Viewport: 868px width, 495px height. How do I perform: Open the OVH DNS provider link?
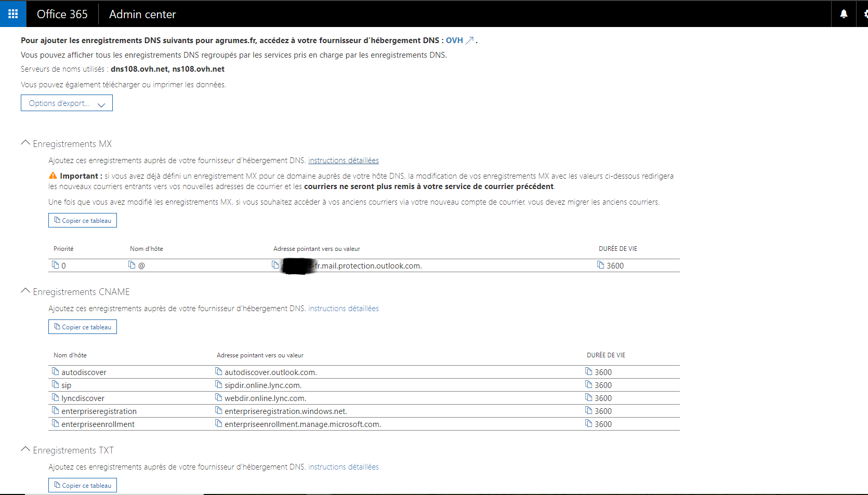(x=459, y=41)
